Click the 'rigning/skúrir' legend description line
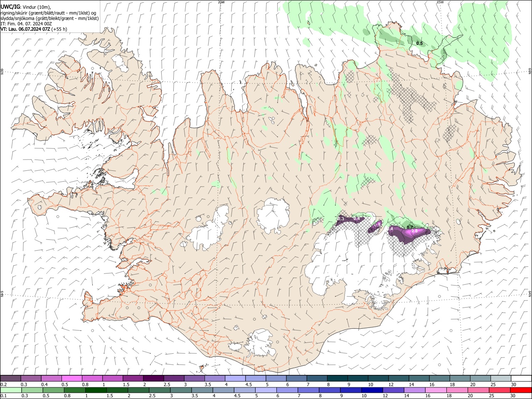The image size is (532, 399). pos(48,12)
